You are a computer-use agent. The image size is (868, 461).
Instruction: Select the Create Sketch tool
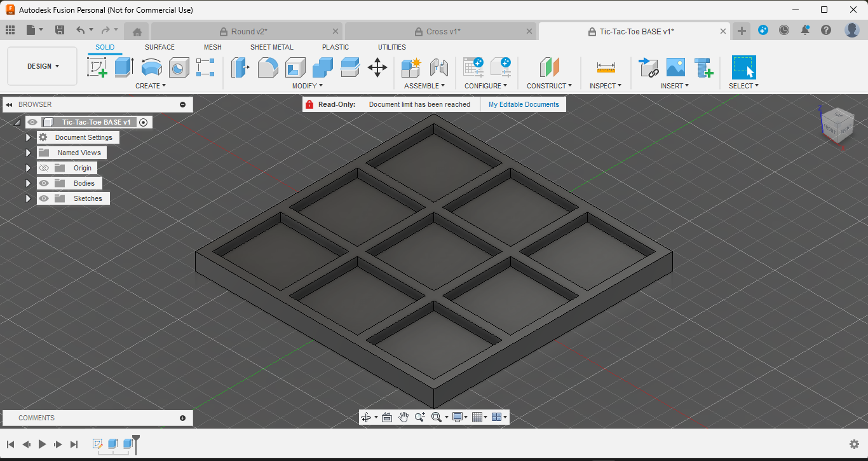[x=97, y=67]
